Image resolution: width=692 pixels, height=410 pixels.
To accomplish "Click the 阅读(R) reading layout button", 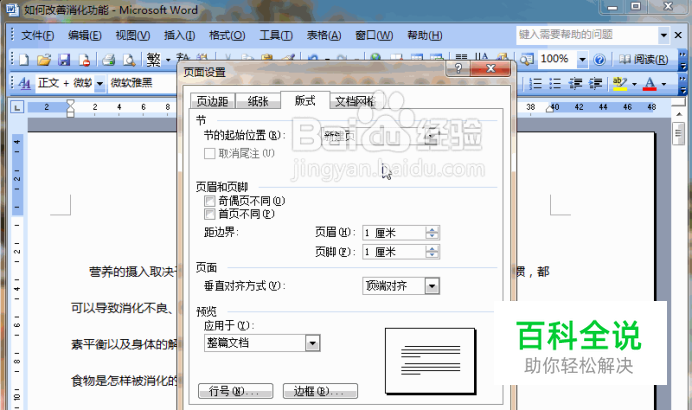I will pos(643,59).
